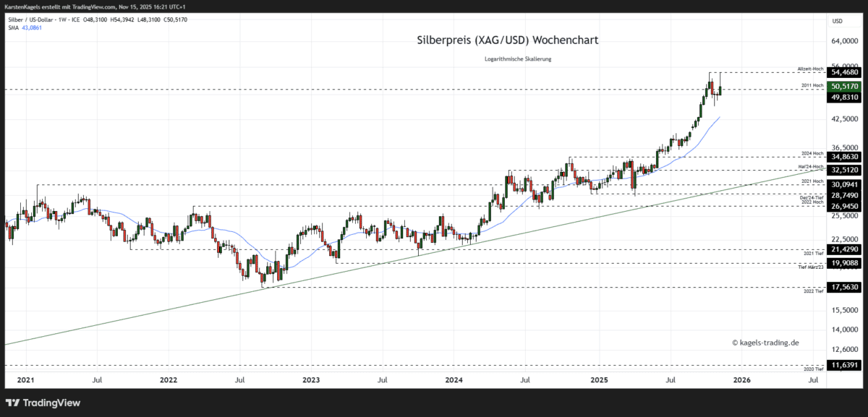The image size is (868, 417).
Task: Click the TradingView logo bottom left
Action: tap(45, 403)
